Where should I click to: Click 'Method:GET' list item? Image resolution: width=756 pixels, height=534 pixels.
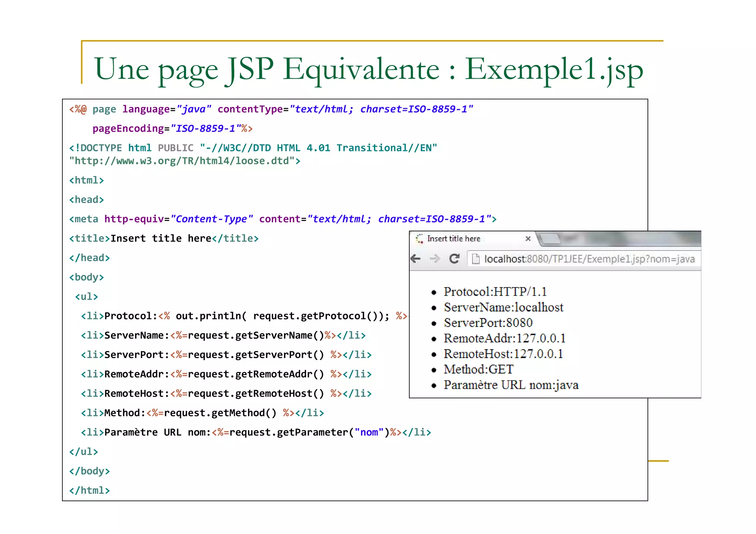tap(478, 369)
